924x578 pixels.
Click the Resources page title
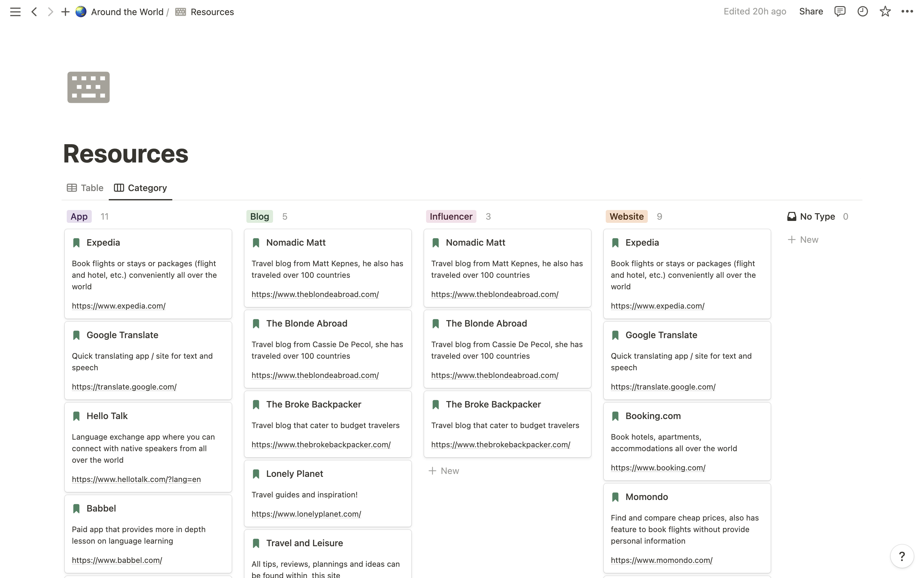[x=126, y=154]
